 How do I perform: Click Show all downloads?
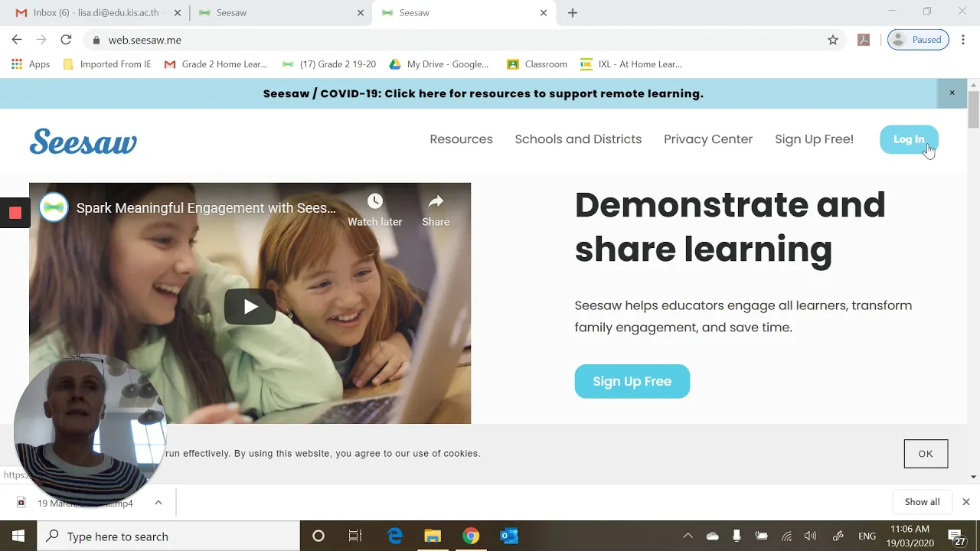(922, 502)
